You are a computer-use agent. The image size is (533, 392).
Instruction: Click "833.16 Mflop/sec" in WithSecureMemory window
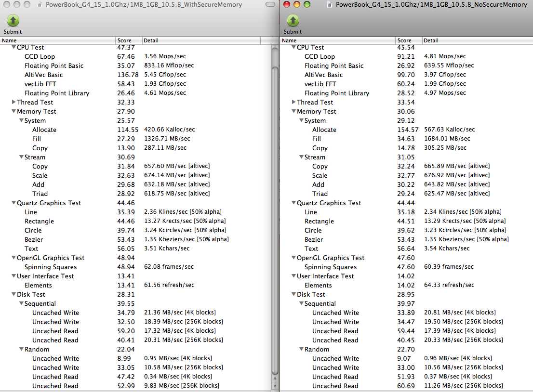(x=169, y=65)
